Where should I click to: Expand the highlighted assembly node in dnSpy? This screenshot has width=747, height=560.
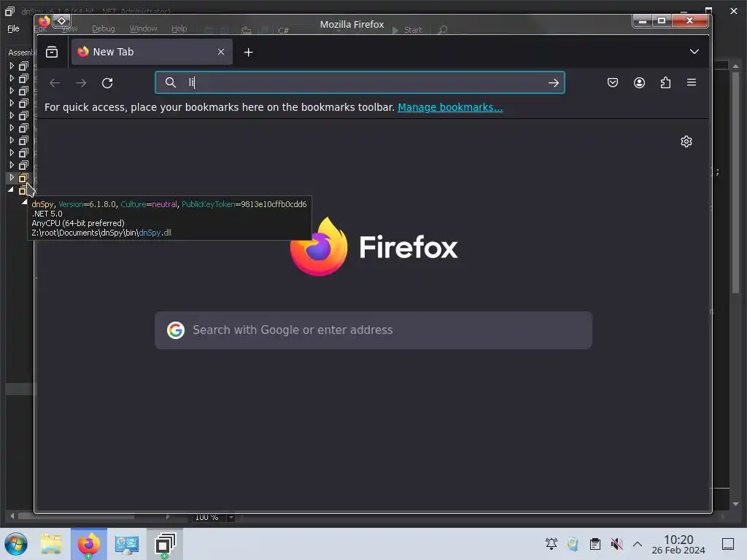(12, 178)
